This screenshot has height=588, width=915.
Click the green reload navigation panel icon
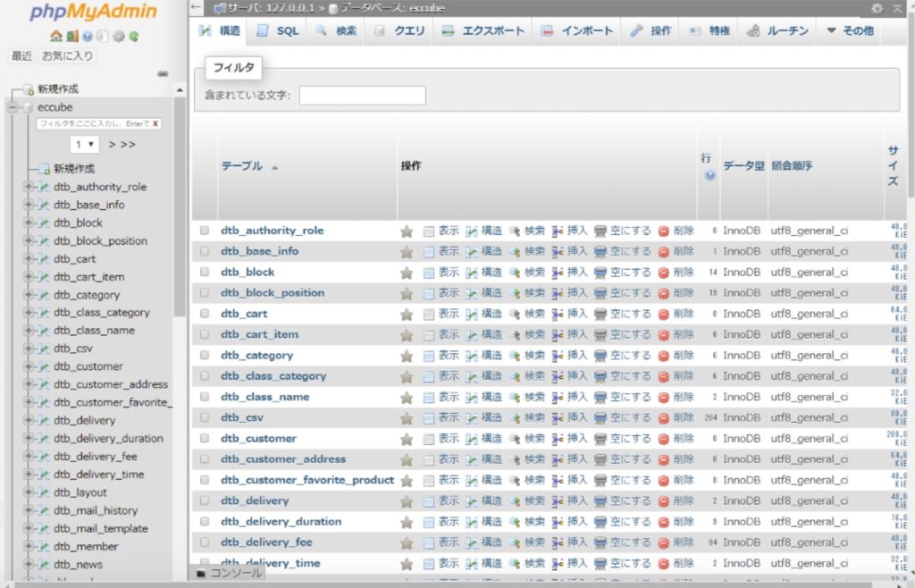click(134, 37)
